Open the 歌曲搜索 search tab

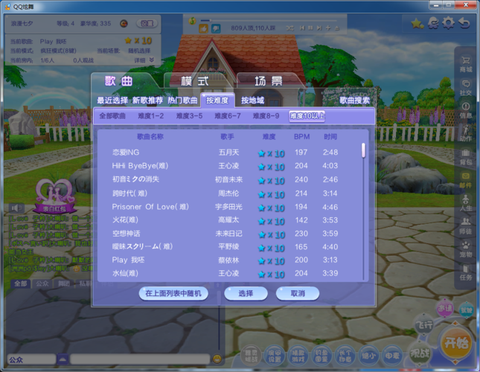[x=355, y=100]
